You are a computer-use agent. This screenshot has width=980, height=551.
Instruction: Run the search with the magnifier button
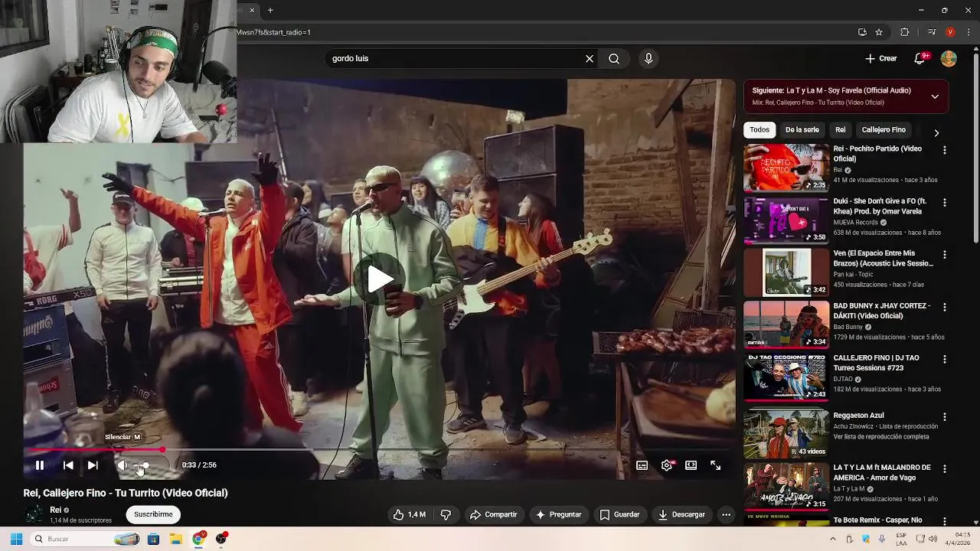614,59
